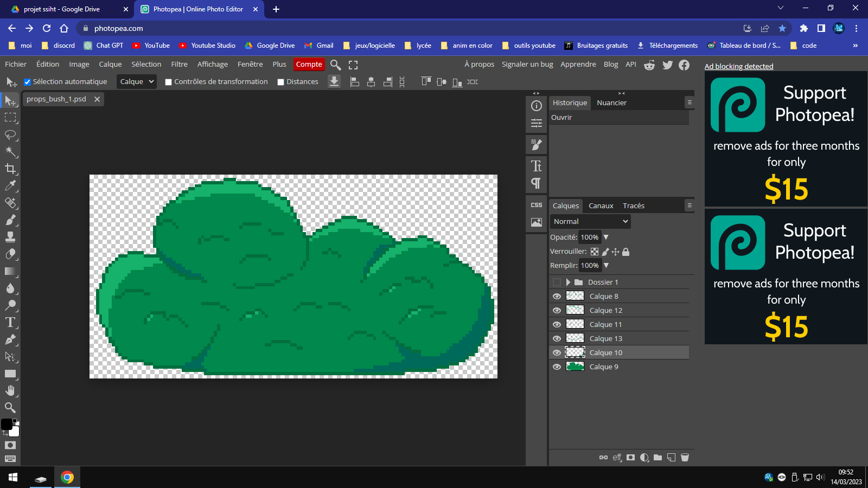Enable Contrôles de transformation checkbox
Image resolution: width=868 pixels, height=488 pixels.
pos(168,82)
